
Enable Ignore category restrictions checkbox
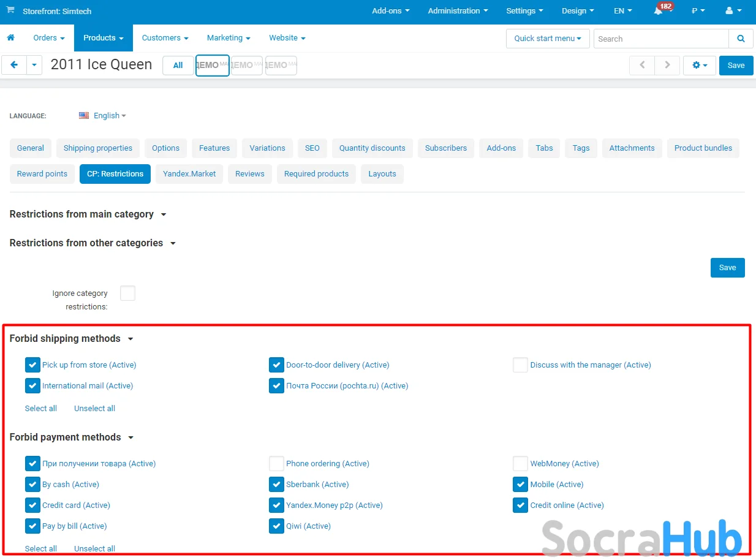click(127, 293)
